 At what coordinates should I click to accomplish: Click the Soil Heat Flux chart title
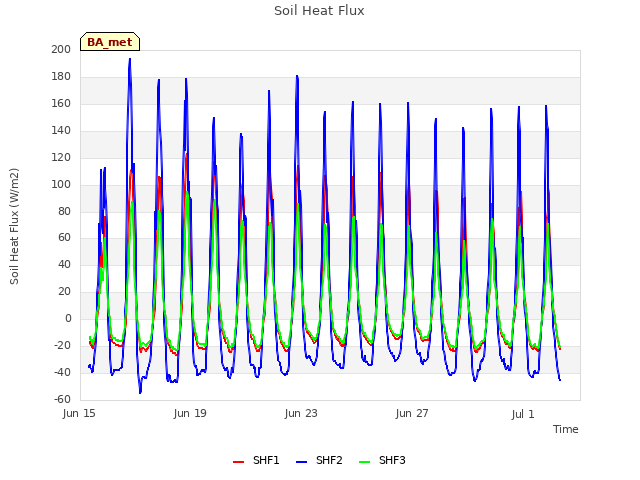319,11
